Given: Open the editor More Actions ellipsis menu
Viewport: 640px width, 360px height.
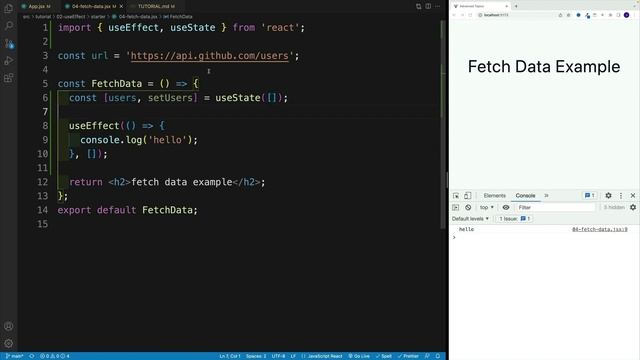Looking at the screenshot, I should [x=438, y=6].
